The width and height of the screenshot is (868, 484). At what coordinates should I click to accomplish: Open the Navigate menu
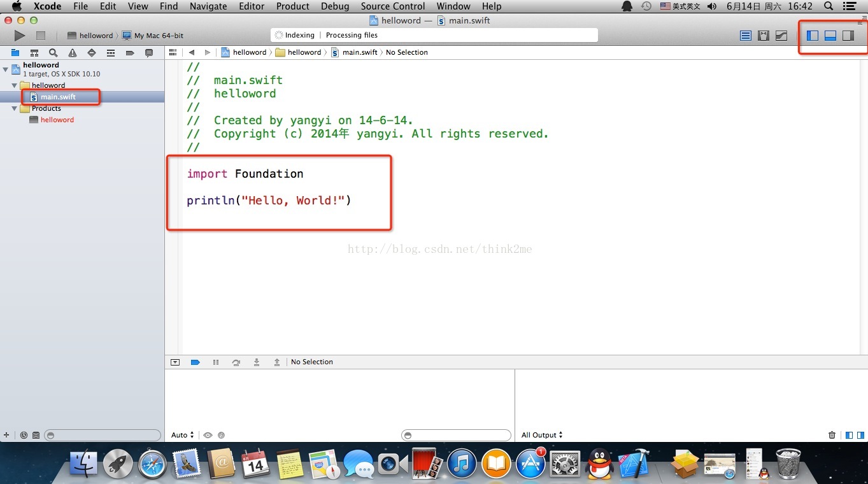pyautogui.click(x=208, y=6)
